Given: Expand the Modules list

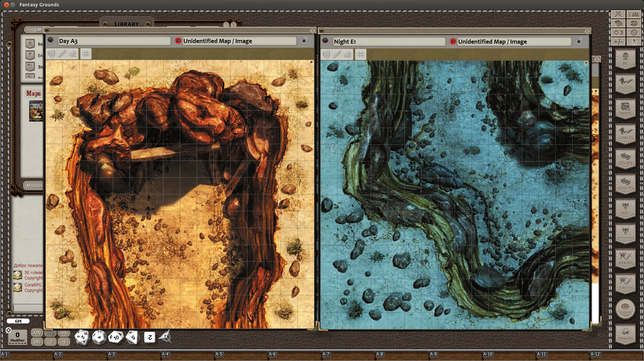Looking at the screenshot, I should [x=33, y=186].
